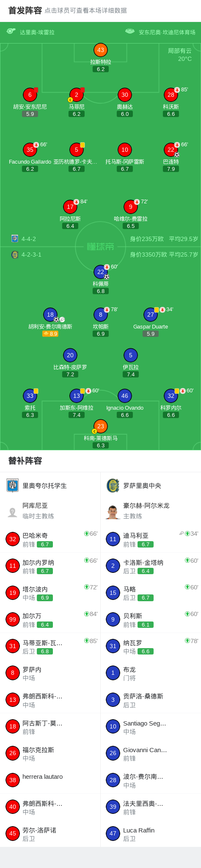Open substitute 巴哈米奇 number 32 row
201x868 pixels.
[50, 539]
